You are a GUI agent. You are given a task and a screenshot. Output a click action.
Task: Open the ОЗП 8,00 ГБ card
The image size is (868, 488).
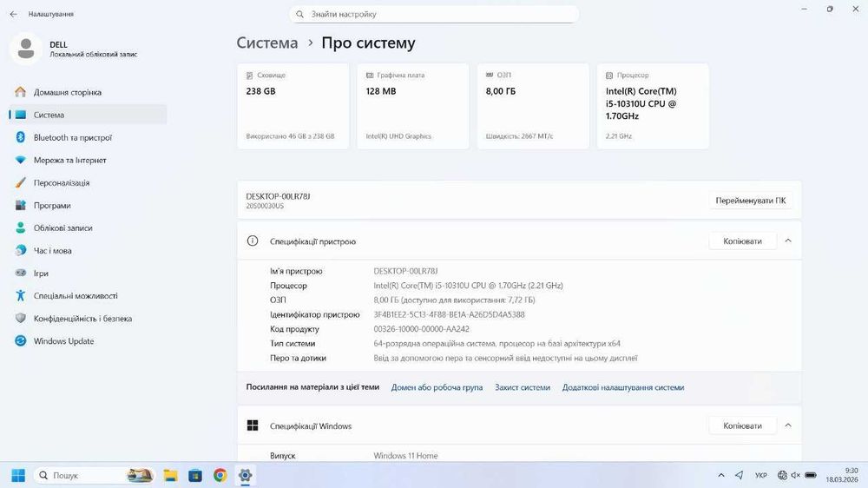tap(533, 106)
